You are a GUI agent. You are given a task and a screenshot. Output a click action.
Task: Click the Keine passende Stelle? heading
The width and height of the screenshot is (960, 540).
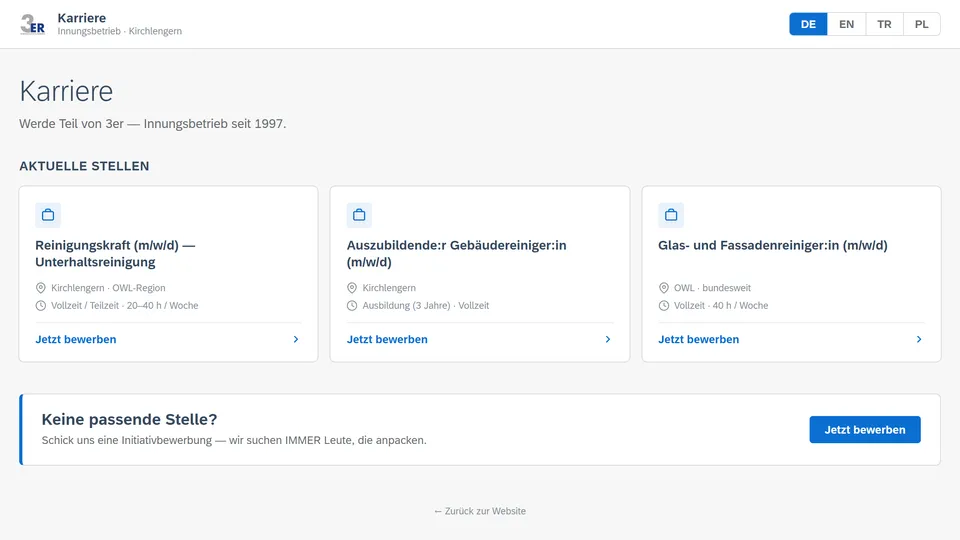[x=129, y=419]
